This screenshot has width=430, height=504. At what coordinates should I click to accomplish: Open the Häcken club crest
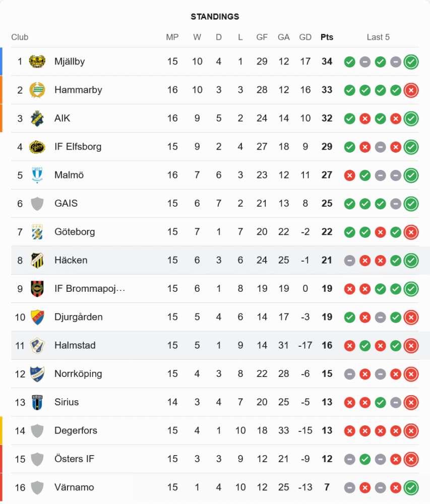[37, 261]
